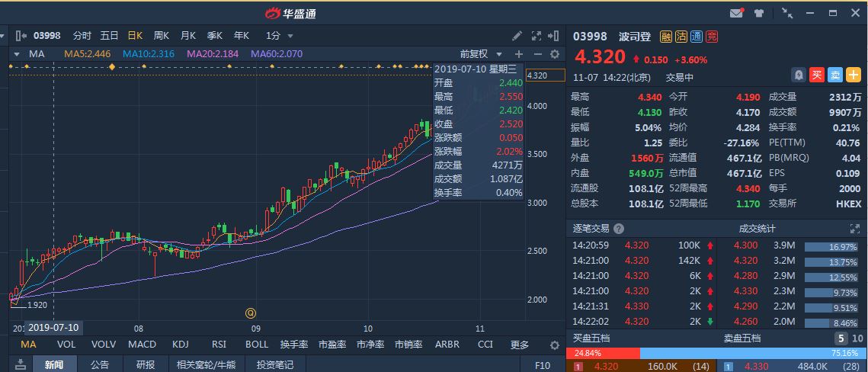Expand the trade statistics panel icon
The width and height of the screenshot is (868, 372).
click(854, 229)
